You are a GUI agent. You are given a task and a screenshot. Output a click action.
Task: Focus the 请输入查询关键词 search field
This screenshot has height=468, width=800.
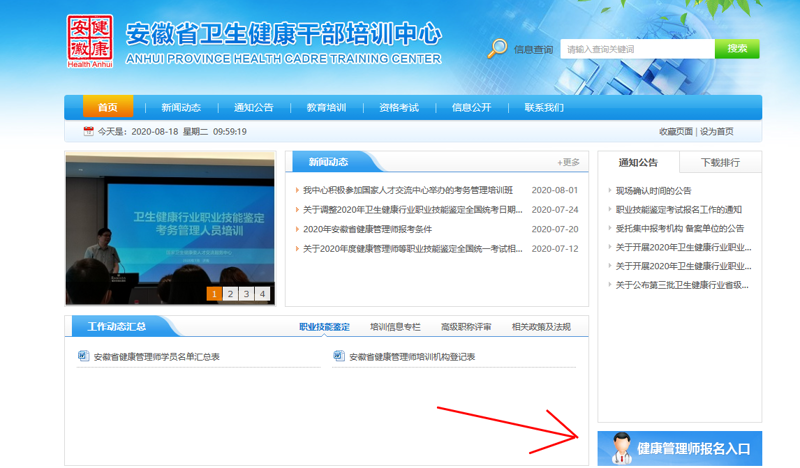pyautogui.click(x=637, y=49)
